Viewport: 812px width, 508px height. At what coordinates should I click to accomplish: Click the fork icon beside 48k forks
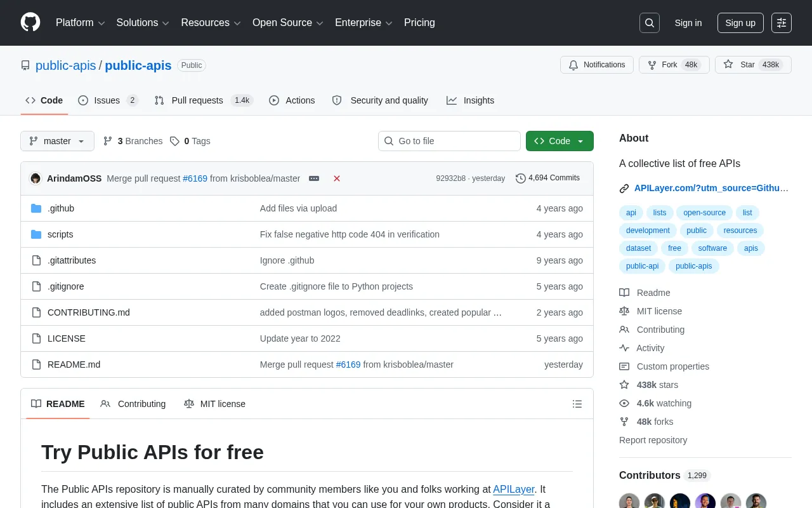pyautogui.click(x=624, y=422)
